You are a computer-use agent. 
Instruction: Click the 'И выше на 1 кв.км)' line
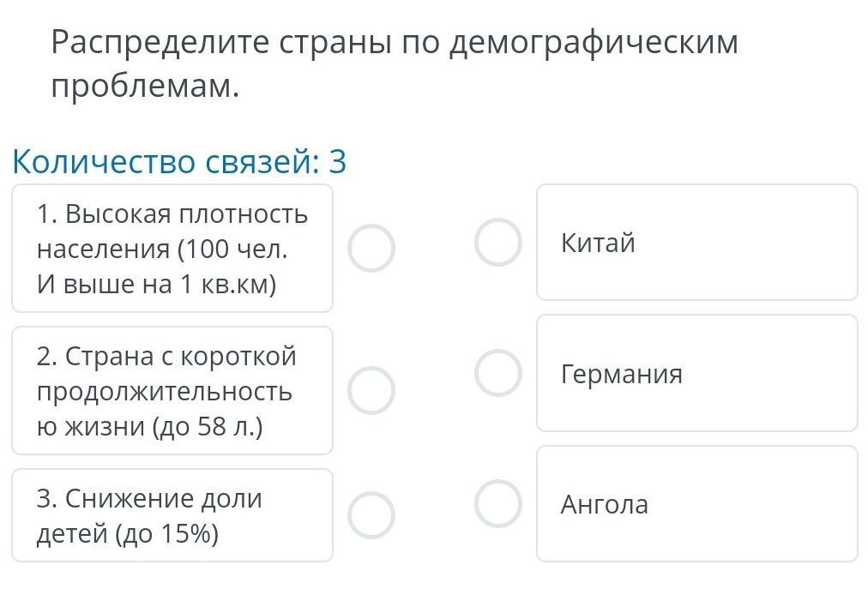156,285
